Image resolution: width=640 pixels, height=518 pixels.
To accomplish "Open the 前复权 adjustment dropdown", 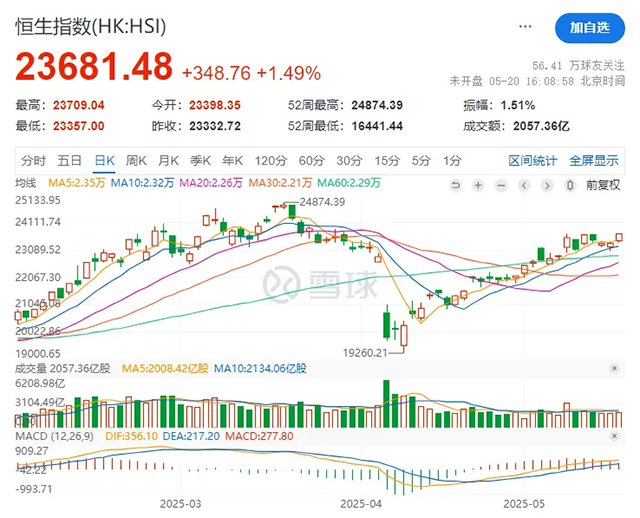I will pyautogui.click(x=603, y=185).
